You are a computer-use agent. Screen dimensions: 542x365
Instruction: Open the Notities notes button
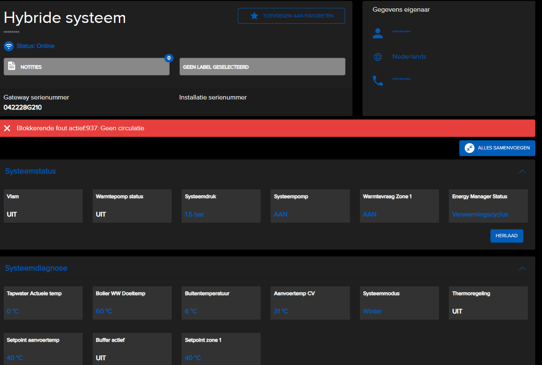[86, 67]
